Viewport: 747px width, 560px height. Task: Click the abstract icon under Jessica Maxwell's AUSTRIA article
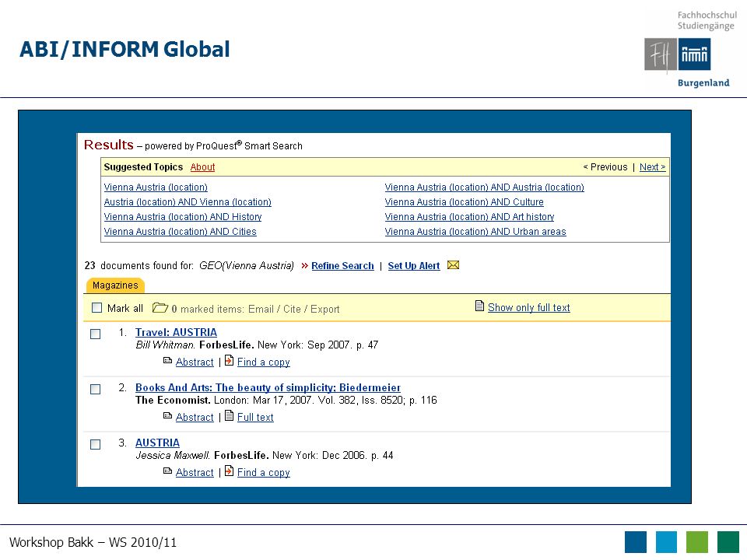point(167,471)
